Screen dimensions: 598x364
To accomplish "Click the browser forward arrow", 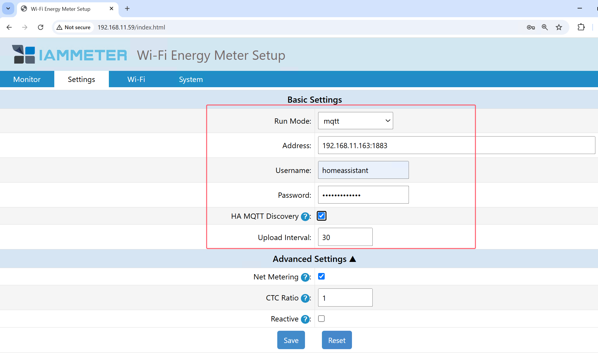I will tap(25, 27).
